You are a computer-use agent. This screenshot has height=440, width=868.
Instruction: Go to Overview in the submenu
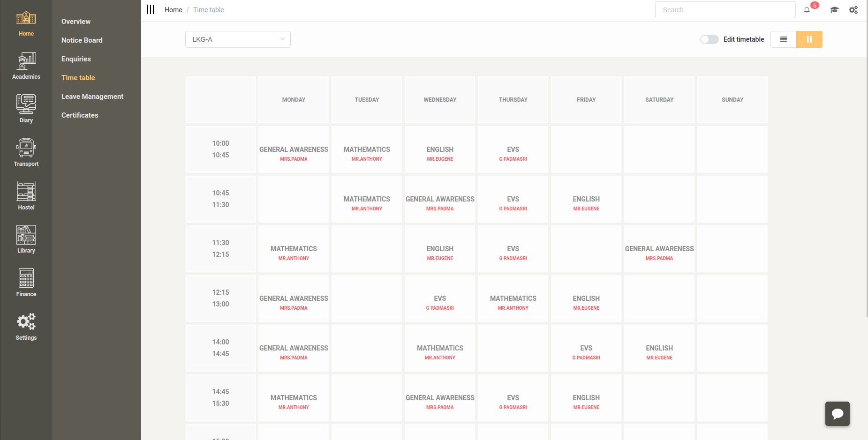tap(76, 22)
